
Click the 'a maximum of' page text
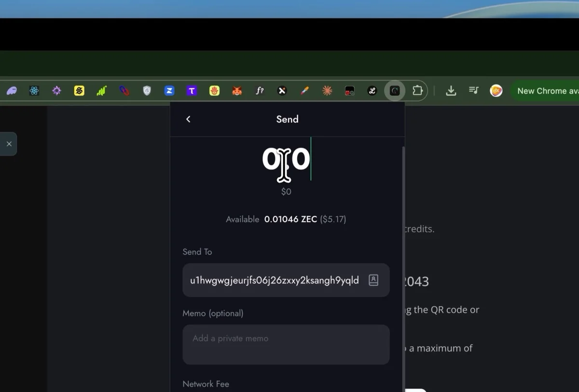click(441, 348)
